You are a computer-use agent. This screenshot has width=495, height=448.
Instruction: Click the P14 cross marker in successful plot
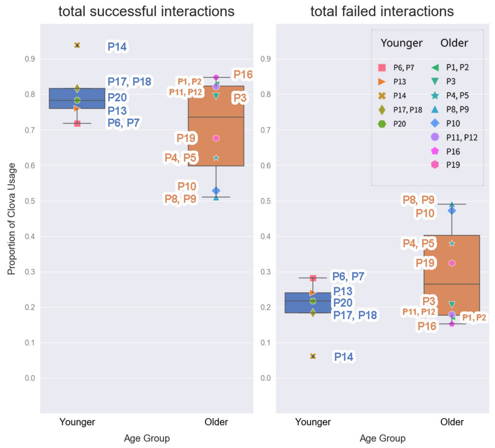coord(77,45)
